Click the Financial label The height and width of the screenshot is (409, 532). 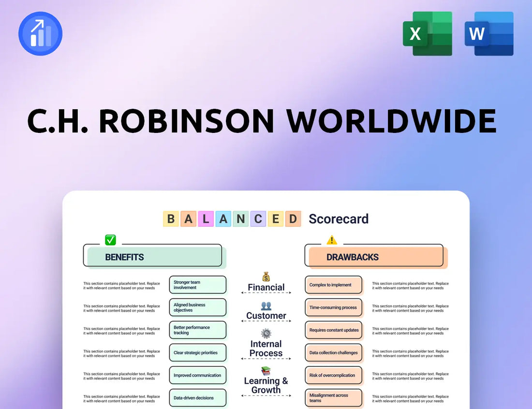pyautogui.click(x=266, y=288)
